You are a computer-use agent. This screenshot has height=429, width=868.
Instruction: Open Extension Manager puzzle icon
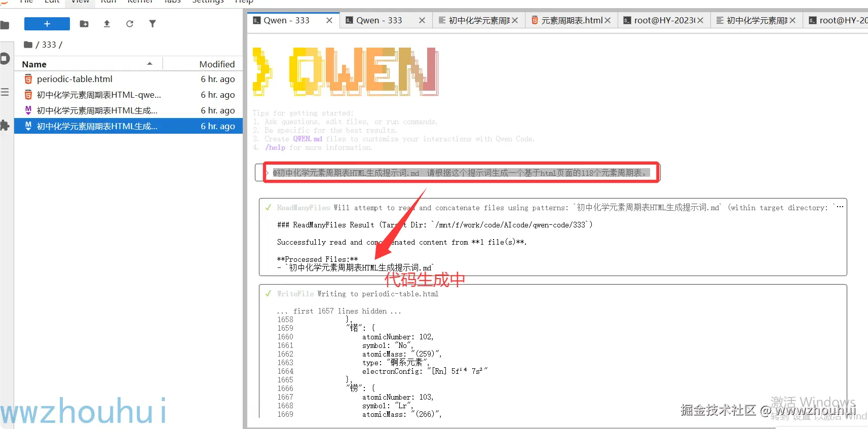(x=5, y=125)
